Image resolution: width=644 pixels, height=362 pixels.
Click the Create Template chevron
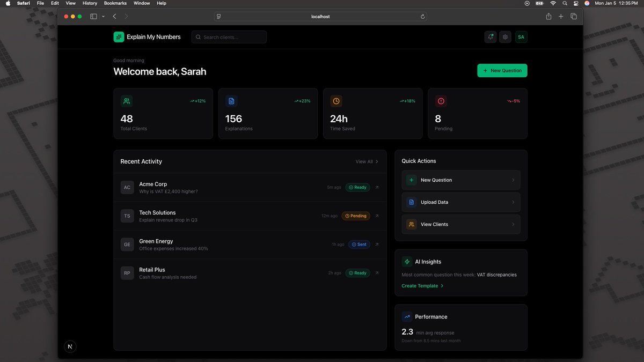442,286
